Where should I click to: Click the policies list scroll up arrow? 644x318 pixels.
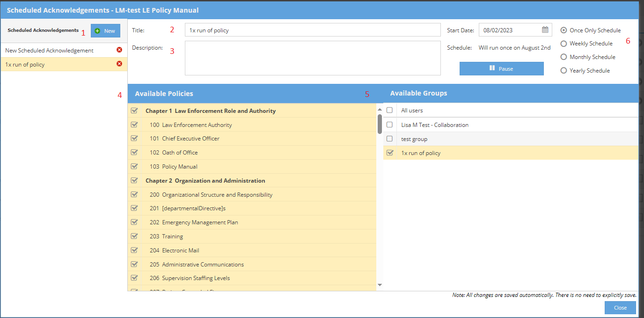(380, 110)
